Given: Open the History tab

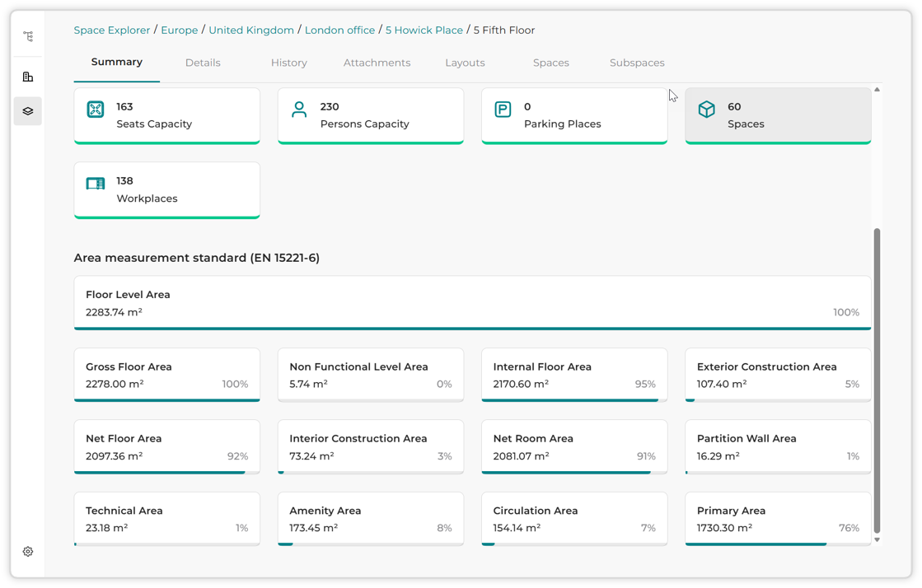Looking at the screenshot, I should tap(288, 63).
